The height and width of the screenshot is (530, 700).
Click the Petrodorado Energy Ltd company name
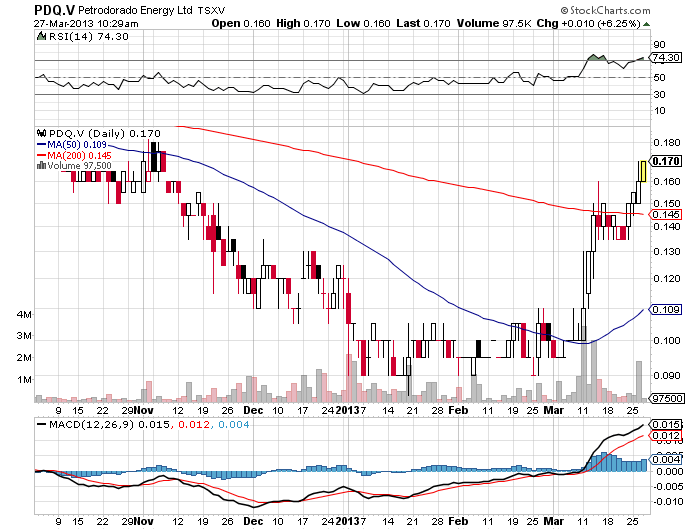[136, 10]
